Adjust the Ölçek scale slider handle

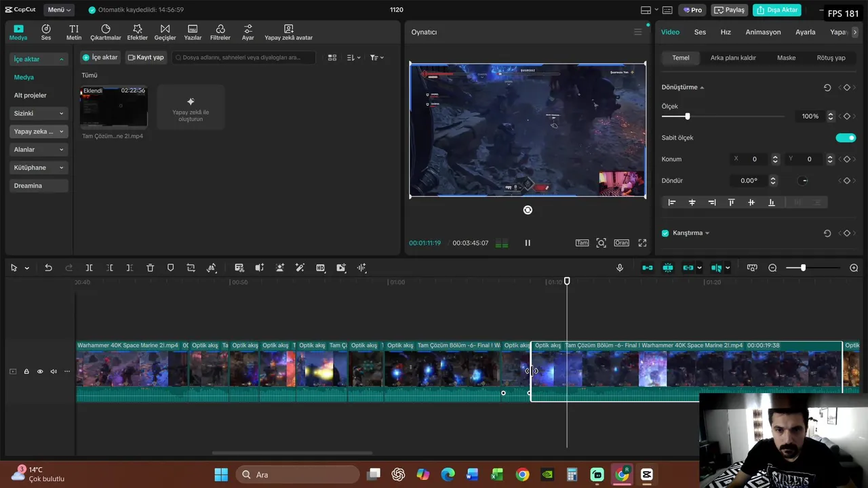687,117
